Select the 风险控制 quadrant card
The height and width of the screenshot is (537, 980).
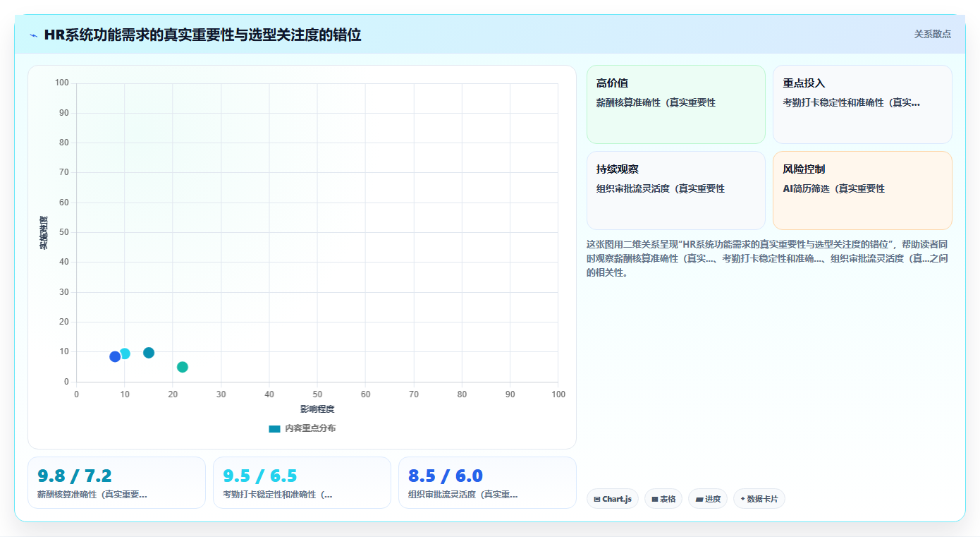click(862, 191)
